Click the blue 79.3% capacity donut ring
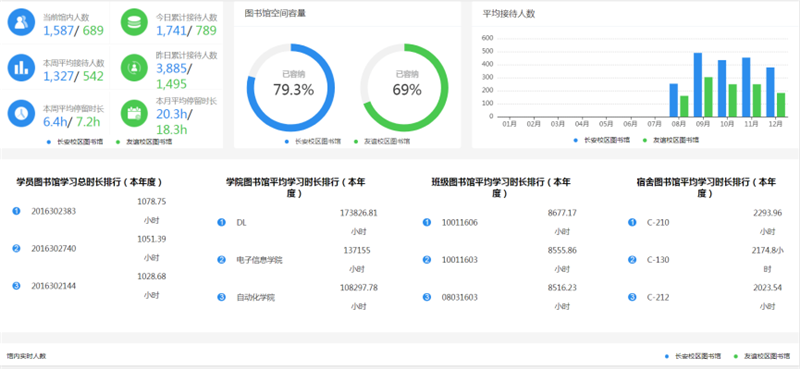 click(291, 87)
